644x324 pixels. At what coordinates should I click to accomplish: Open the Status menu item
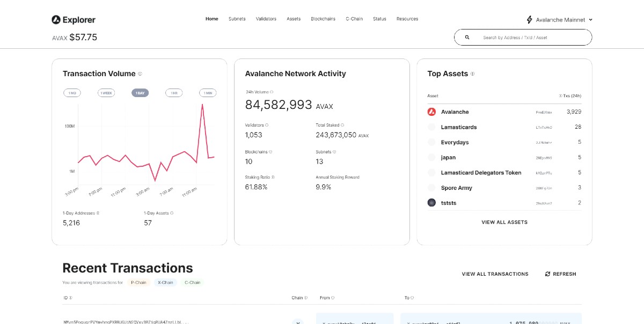pos(379,19)
